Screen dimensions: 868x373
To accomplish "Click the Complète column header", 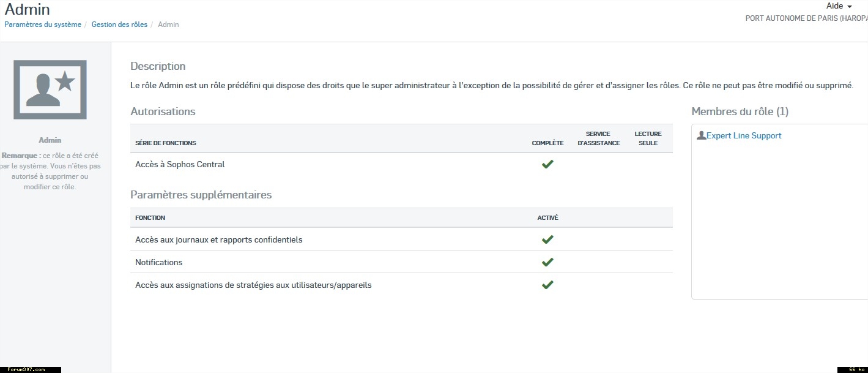I will click(547, 143).
